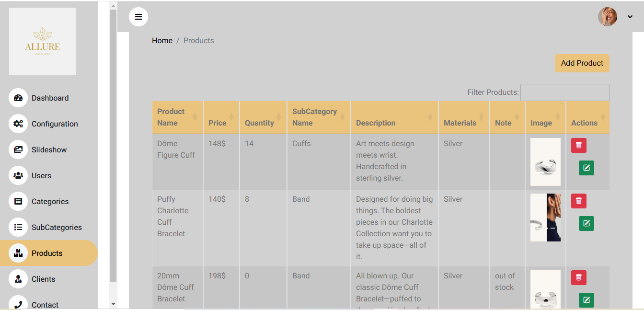
Task: Click the Categories list icon
Action: tap(18, 201)
